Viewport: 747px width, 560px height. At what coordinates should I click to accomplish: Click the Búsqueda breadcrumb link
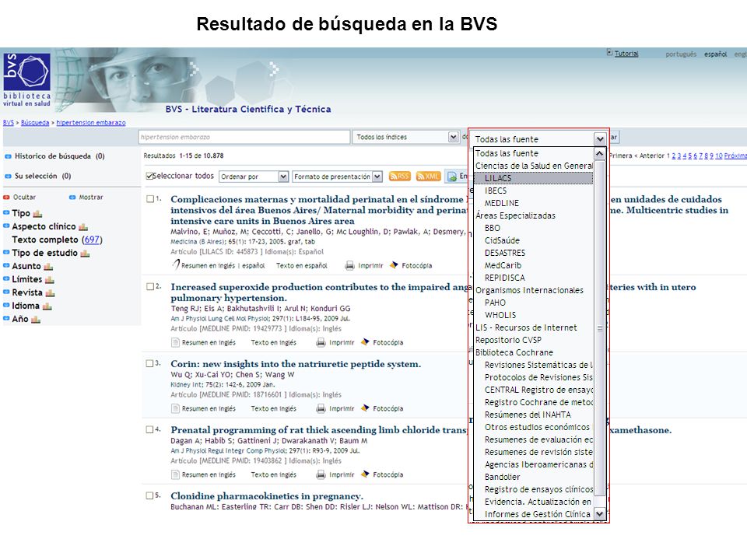point(35,123)
